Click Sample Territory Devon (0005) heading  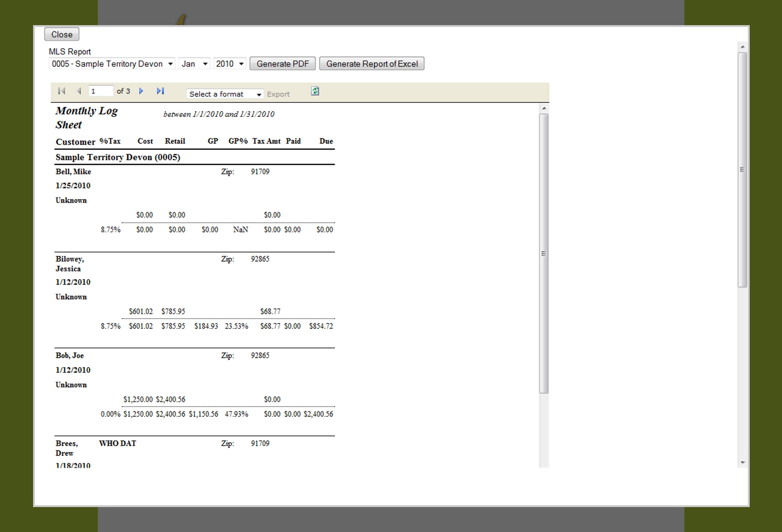coord(118,157)
